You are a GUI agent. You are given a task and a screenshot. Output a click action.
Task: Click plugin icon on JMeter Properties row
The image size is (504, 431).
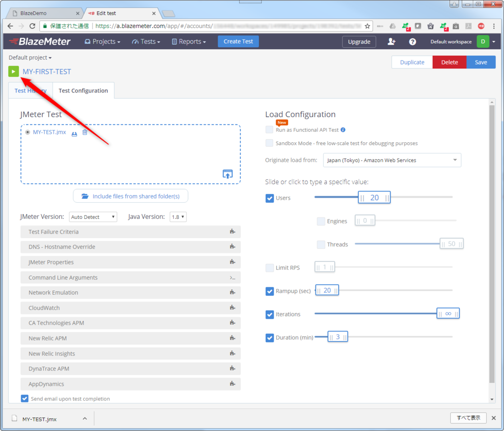tap(232, 262)
